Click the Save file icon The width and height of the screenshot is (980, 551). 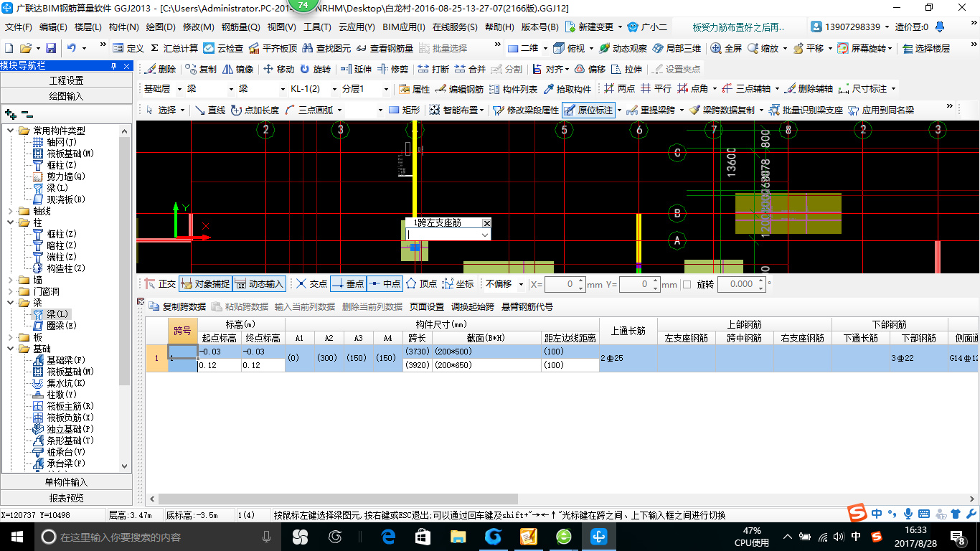pyautogui.click(x=51, y=48)
